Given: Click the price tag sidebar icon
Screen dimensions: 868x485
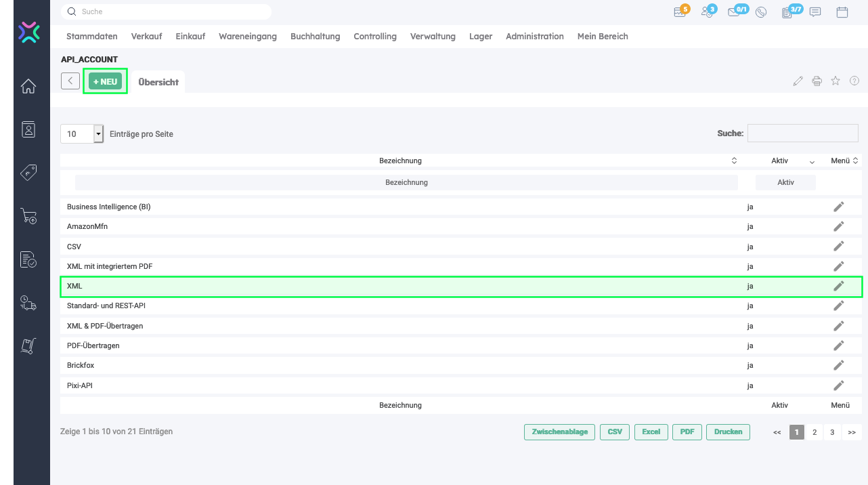Looking at the screenshot, I should (x=28, y=173).
